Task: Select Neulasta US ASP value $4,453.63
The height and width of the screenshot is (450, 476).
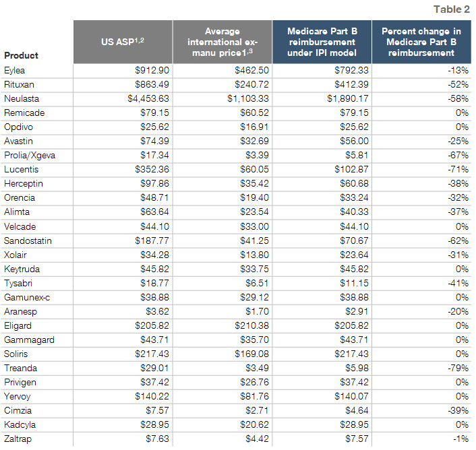Action: [148, 98]
